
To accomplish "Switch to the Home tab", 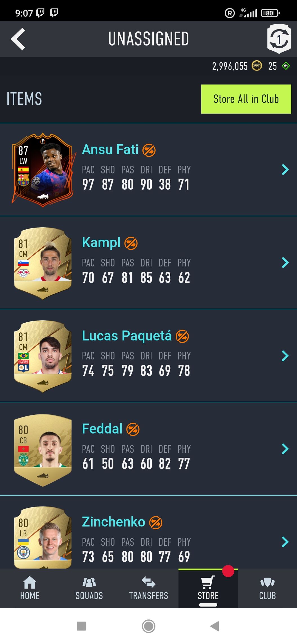I will [x=30, y=588].
